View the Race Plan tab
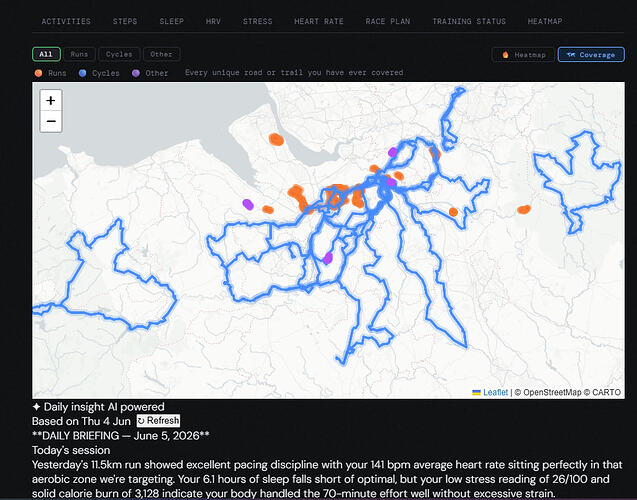The height and width of the screenshot is (500, 637). (x=388, y=21)
